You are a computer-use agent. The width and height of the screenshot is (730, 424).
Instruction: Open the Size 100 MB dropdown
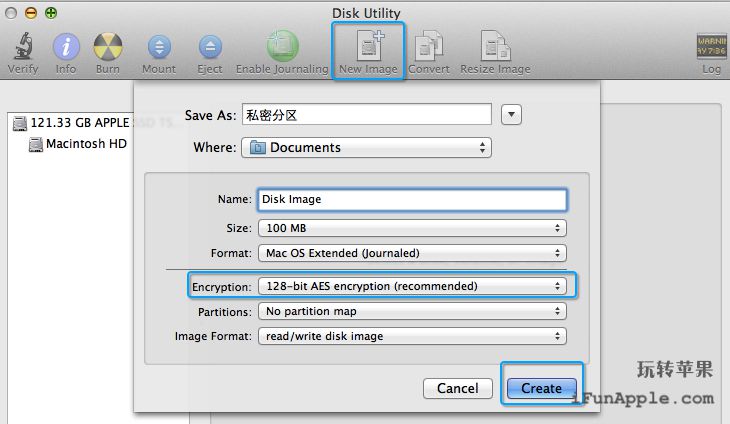point(412,228)
